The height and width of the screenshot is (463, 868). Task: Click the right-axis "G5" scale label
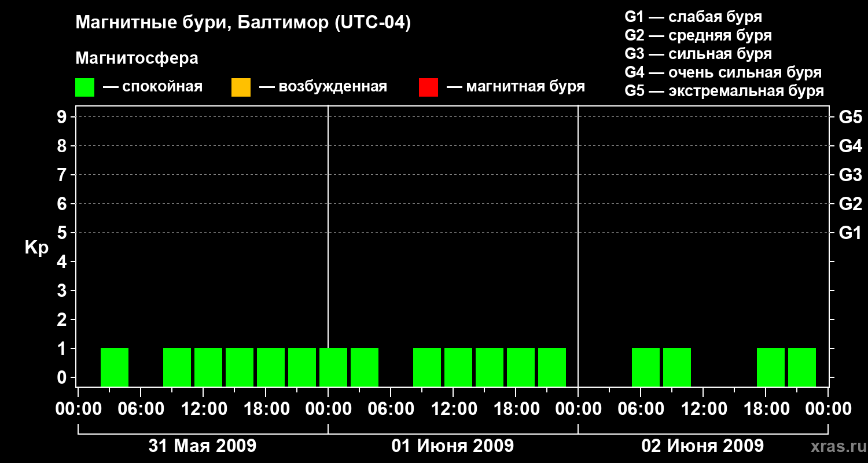click(850, 117)
